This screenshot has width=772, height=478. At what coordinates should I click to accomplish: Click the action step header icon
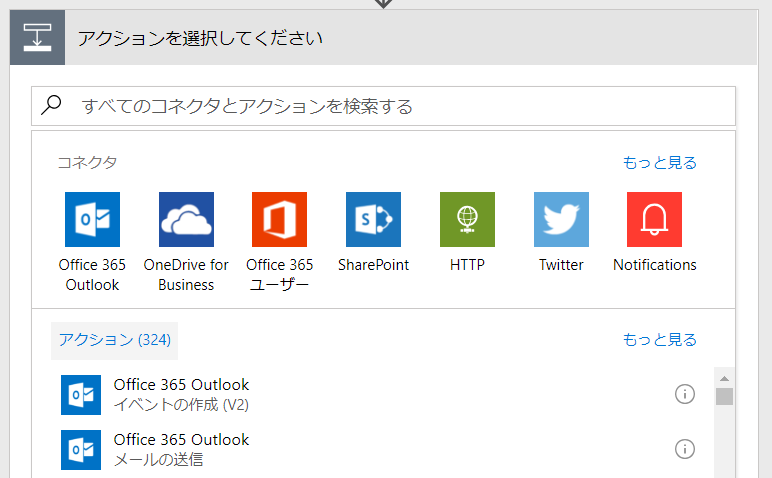(x=37, y=37)
